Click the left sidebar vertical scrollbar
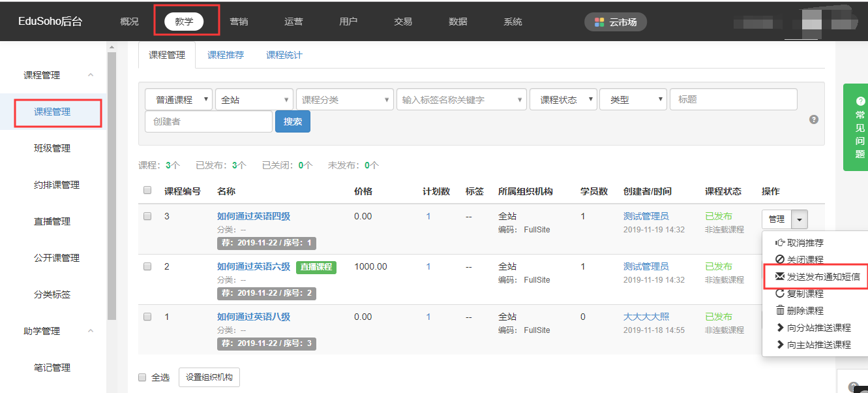The height and width of the screenshot is (393, 868). [111, 196]
